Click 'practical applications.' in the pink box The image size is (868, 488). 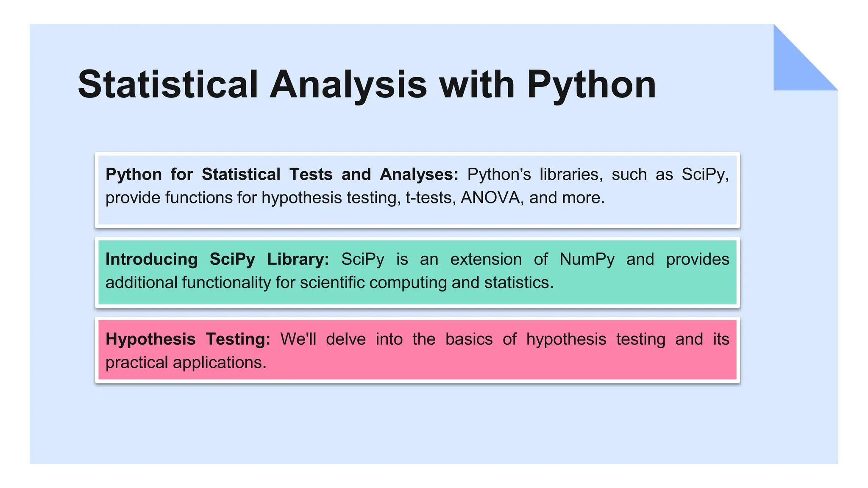[186, 363]
